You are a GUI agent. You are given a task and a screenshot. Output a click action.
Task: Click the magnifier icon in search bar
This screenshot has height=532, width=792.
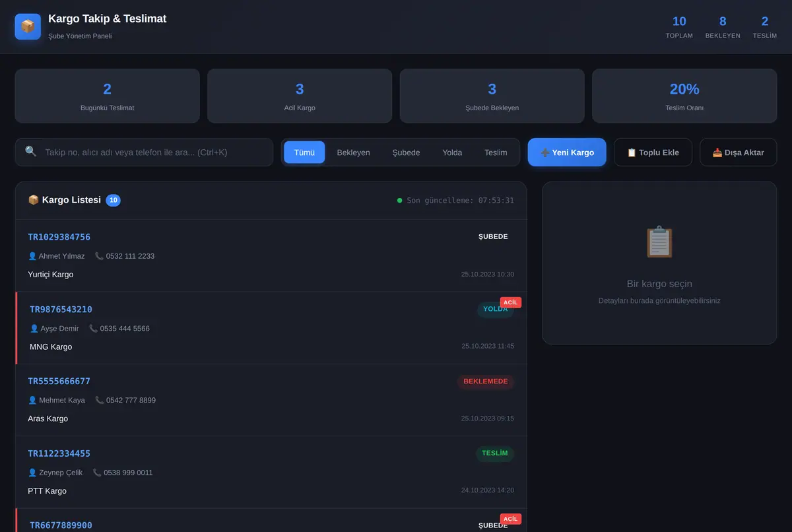point(31,152)
